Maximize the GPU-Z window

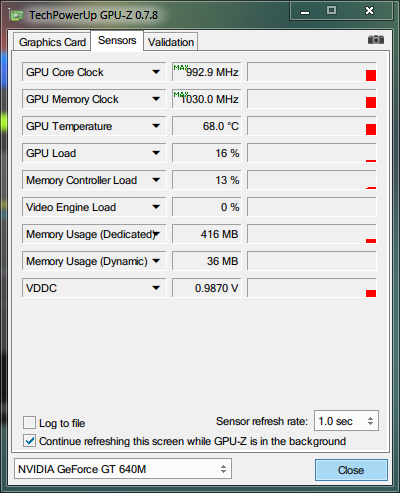coord(331,10)
